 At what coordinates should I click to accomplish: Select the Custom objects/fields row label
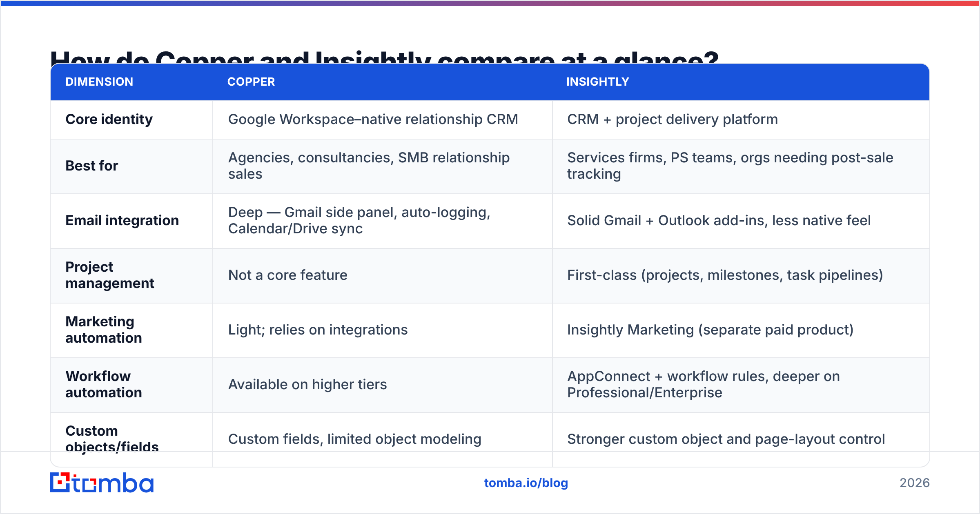point(112,439)
